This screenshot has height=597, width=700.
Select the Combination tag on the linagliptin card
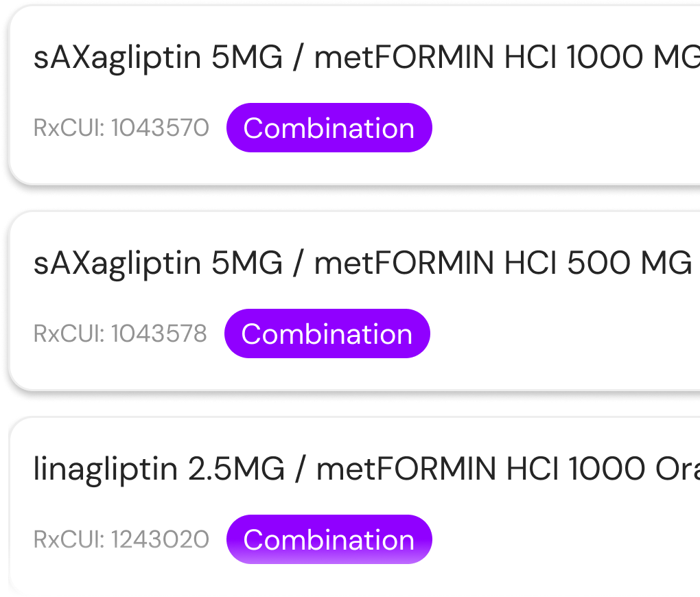click(329, 539)
